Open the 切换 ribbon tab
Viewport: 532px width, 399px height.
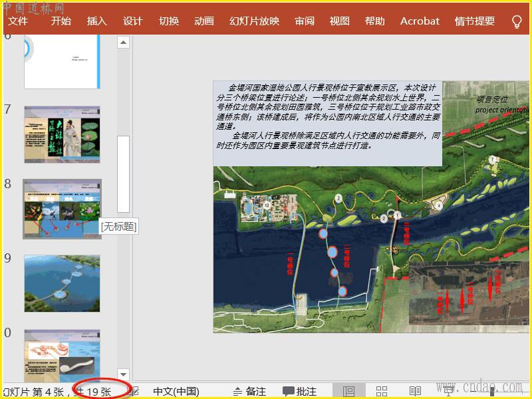[169, 21]
